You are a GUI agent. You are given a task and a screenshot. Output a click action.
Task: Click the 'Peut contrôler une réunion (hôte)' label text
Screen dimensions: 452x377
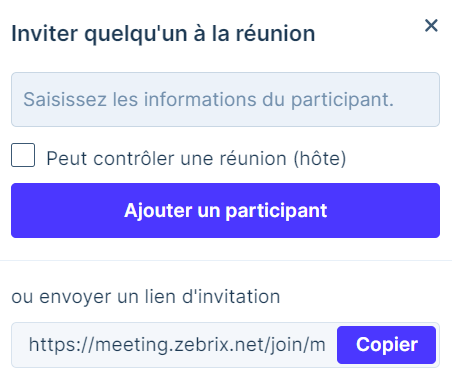196,158
